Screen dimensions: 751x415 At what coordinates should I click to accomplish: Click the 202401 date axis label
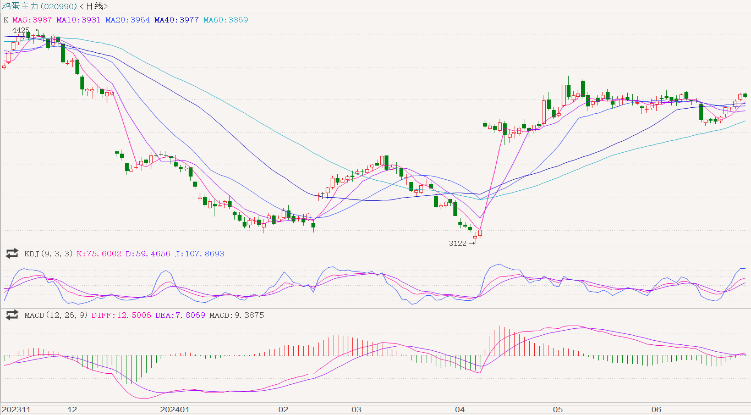point(174,410)
